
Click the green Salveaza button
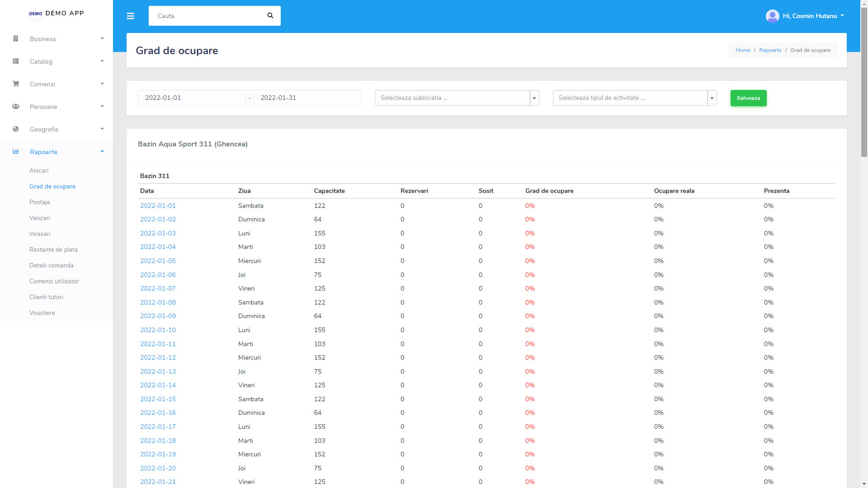tap(748, 98)
